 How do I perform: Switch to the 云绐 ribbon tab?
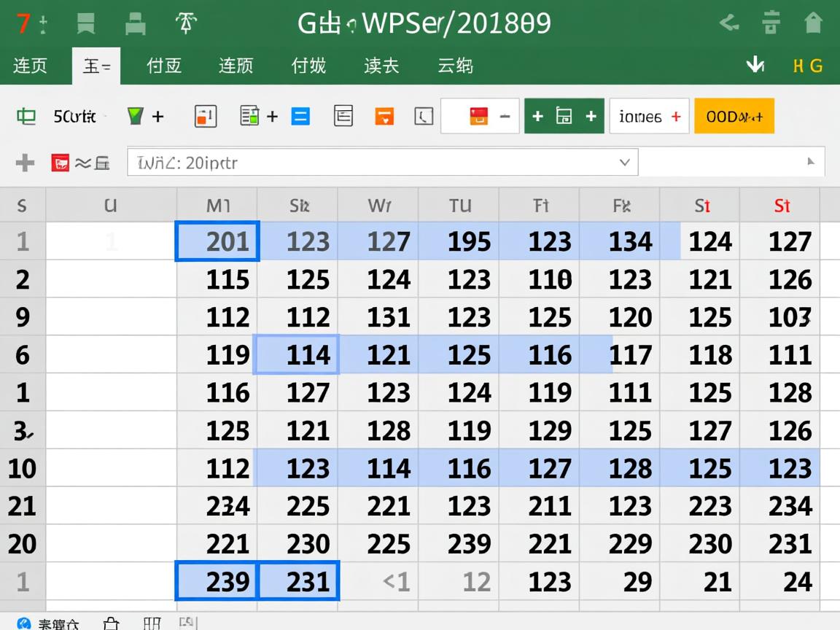click(x=456, y=66)
